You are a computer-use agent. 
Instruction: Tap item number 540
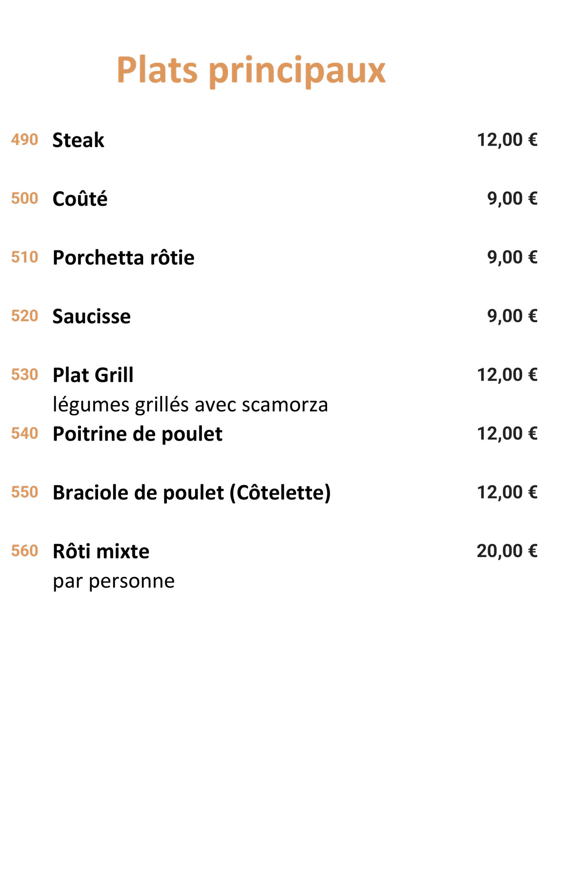pos(25,433)
